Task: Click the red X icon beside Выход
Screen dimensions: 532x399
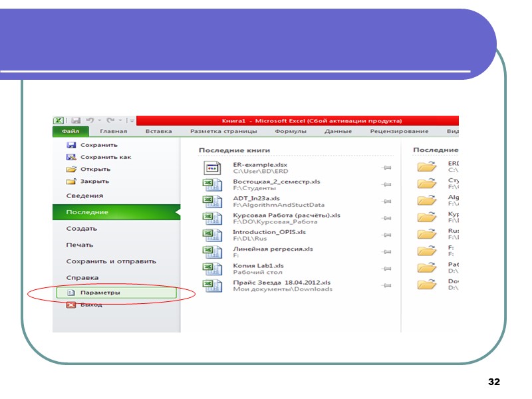Action: (71, 305)
